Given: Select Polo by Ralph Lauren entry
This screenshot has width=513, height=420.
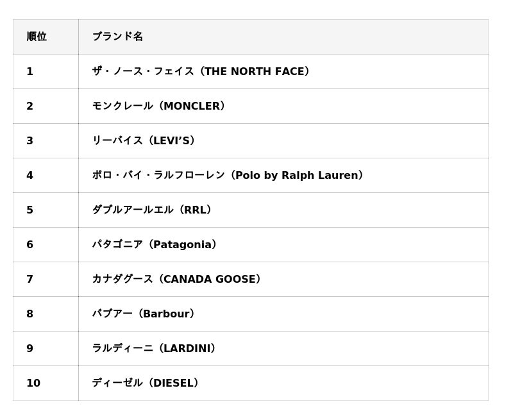Looking at the screenshot, I should (228, 175).
